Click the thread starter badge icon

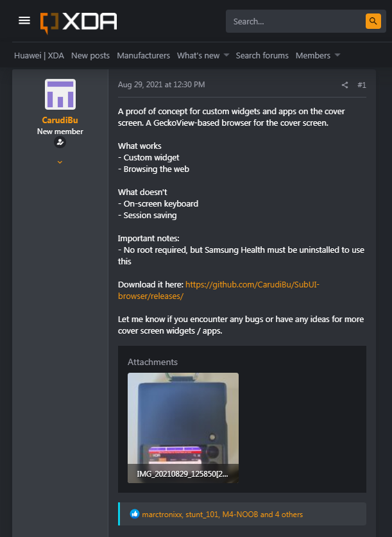[60, 142]
